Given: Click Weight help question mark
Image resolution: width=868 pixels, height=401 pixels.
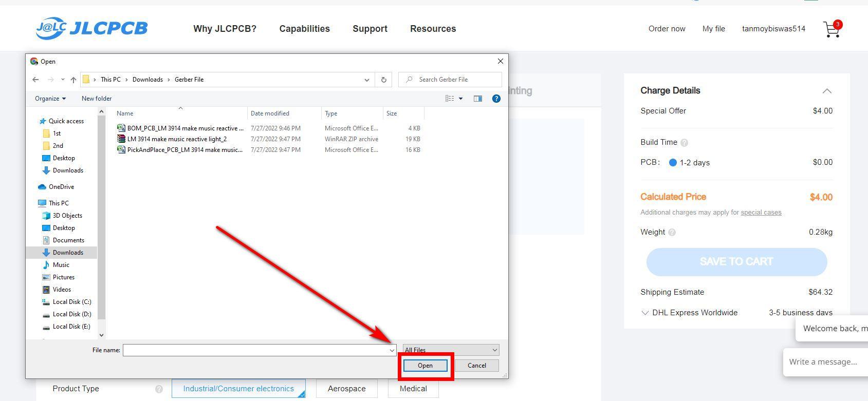Looking at the screenshot, I should pos(672,233).
